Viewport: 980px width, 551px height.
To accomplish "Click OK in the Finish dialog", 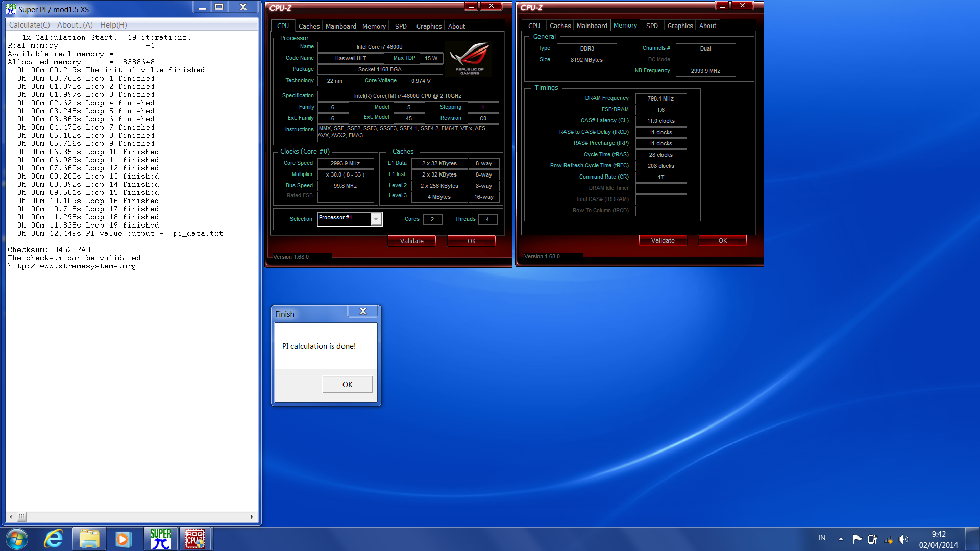I will 348,384.
